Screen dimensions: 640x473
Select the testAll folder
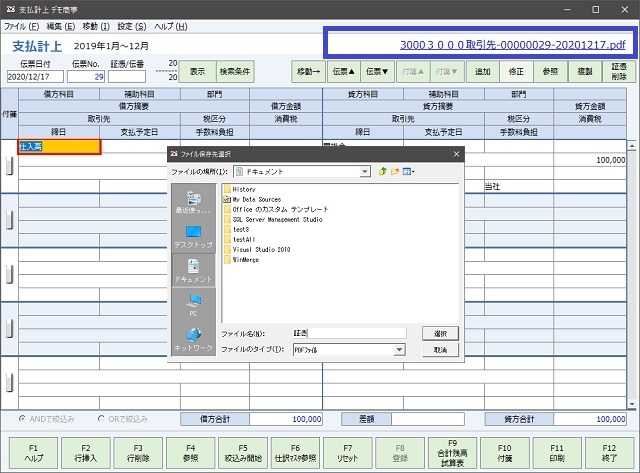point(239,240)
